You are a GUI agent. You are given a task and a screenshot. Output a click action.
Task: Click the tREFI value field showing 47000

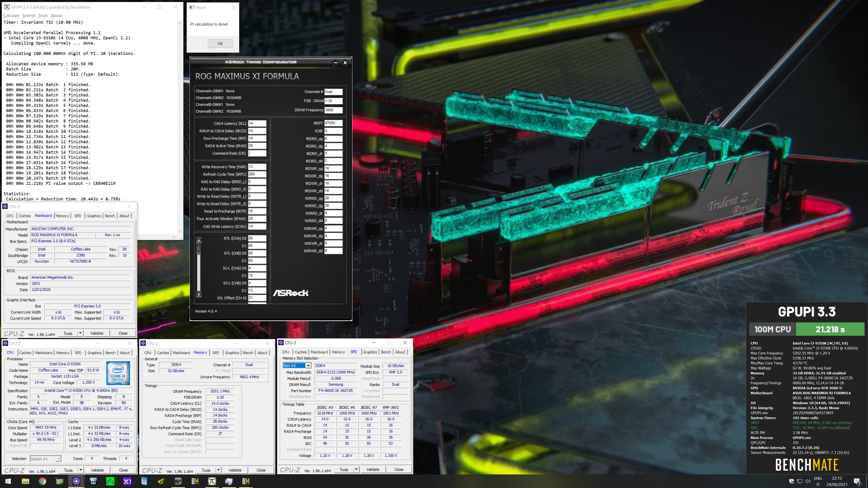pyautogui.click(x=333, y=123)
